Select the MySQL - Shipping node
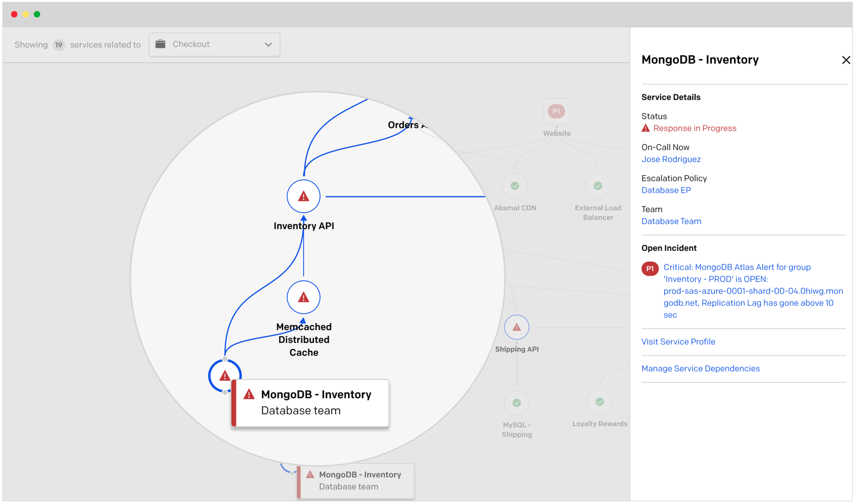The image size is (856, 504). [516, 403]
